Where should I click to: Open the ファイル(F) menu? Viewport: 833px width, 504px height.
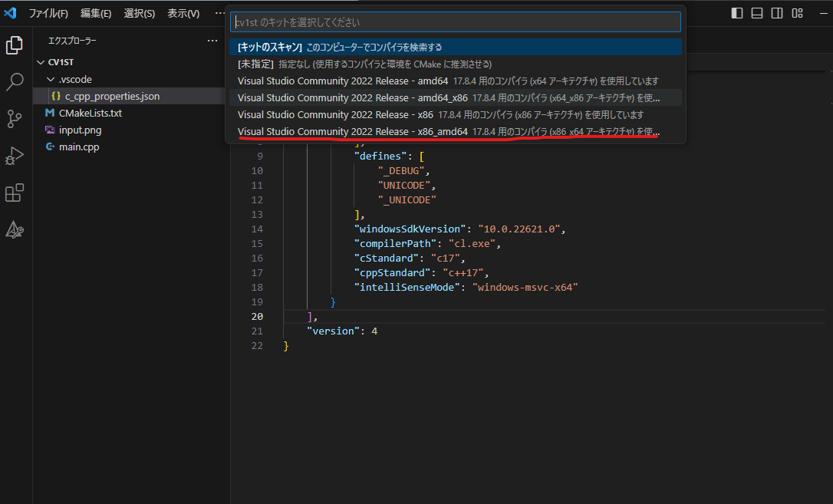pos(48,13)
